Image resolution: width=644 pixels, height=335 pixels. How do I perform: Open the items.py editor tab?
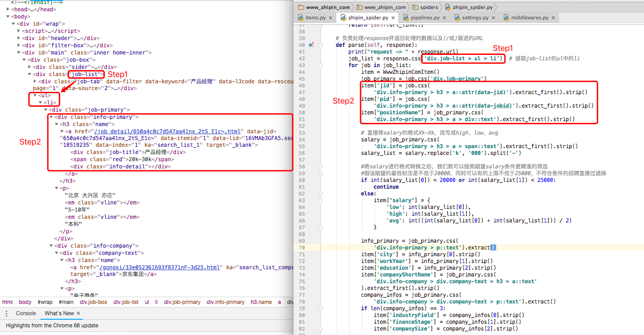point(315,18)
